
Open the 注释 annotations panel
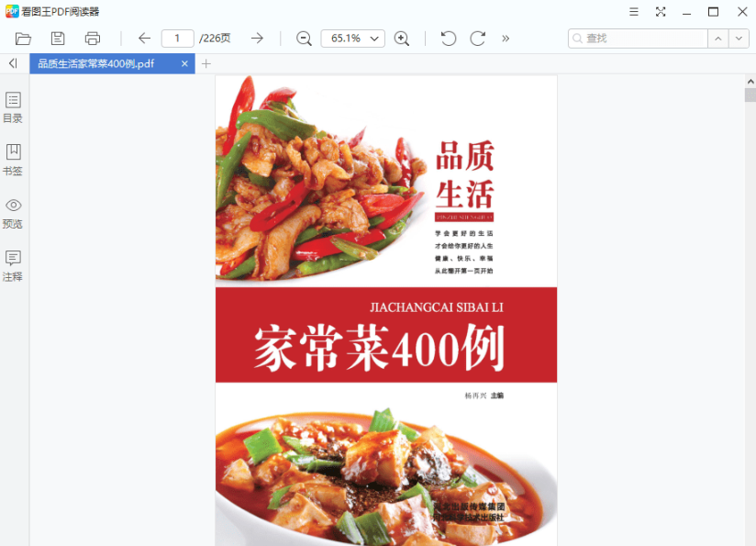13,266
